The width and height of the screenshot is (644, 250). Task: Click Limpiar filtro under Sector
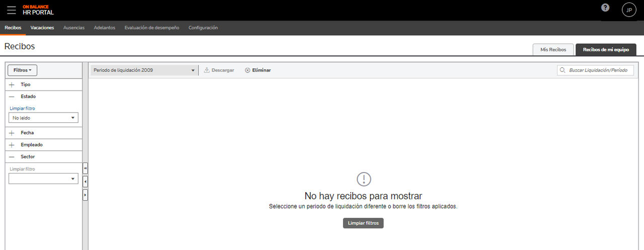pyautogui.click(x=23, y=169)
